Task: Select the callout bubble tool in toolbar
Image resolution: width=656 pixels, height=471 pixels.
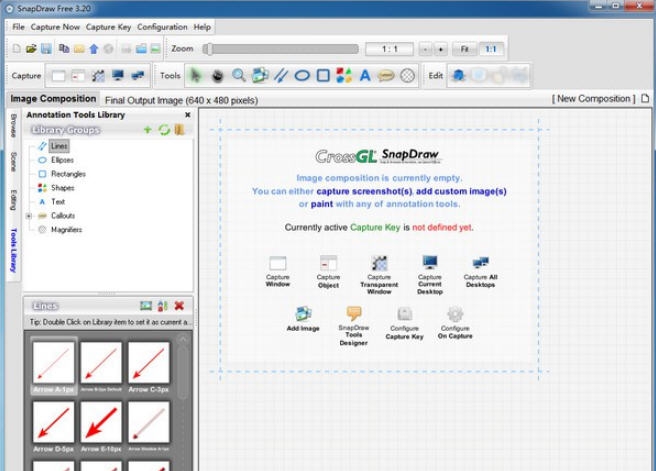Action: 386,75
